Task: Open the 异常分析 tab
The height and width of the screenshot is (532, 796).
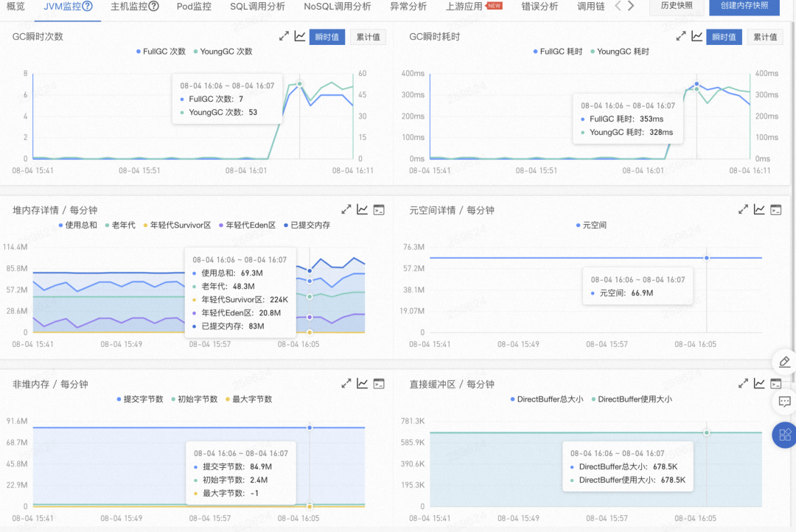Action: 408,7
